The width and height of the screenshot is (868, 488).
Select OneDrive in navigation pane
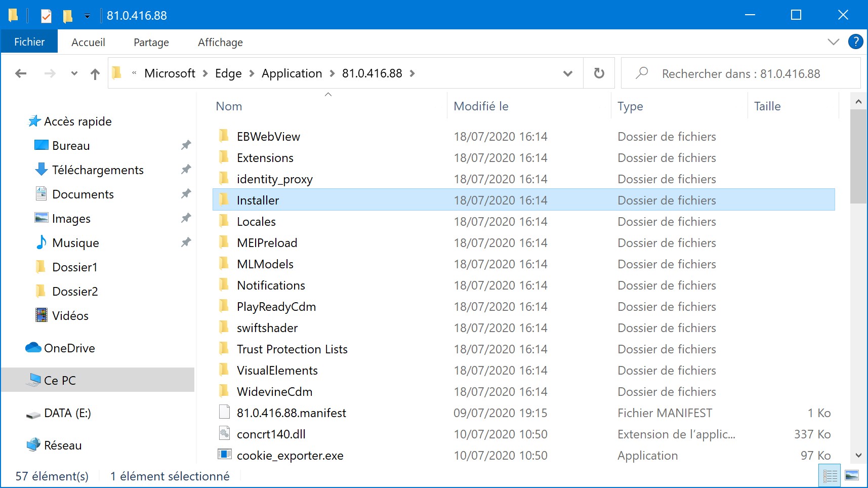coord(60,348)
